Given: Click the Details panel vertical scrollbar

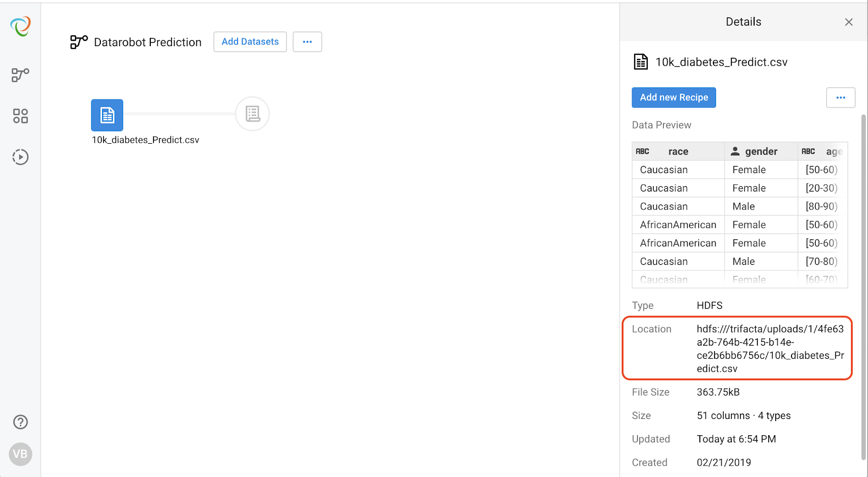Looking at the screenshot, I should click(864, 287).
